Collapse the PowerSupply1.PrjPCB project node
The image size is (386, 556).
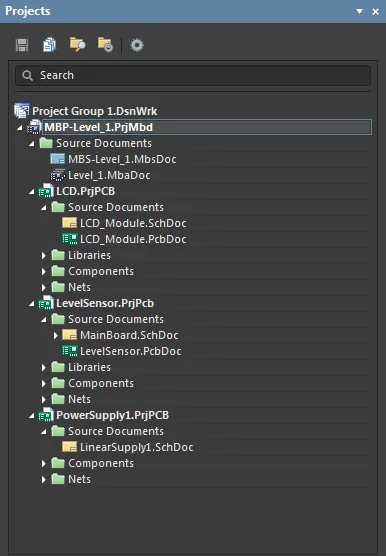point(32,416)
